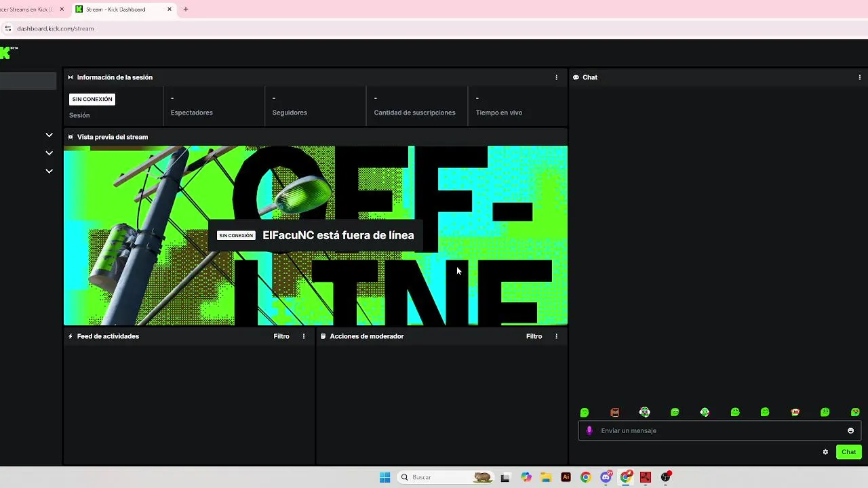Open the Información de la sesión options menu
This screenshot has width=868, height=488.
[x=557, y=77]
